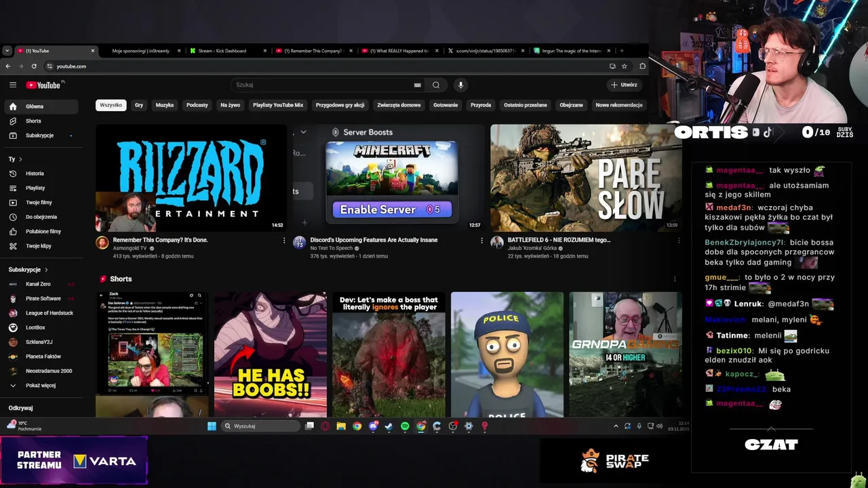Reload the page with refresh icon

(34, 66)
